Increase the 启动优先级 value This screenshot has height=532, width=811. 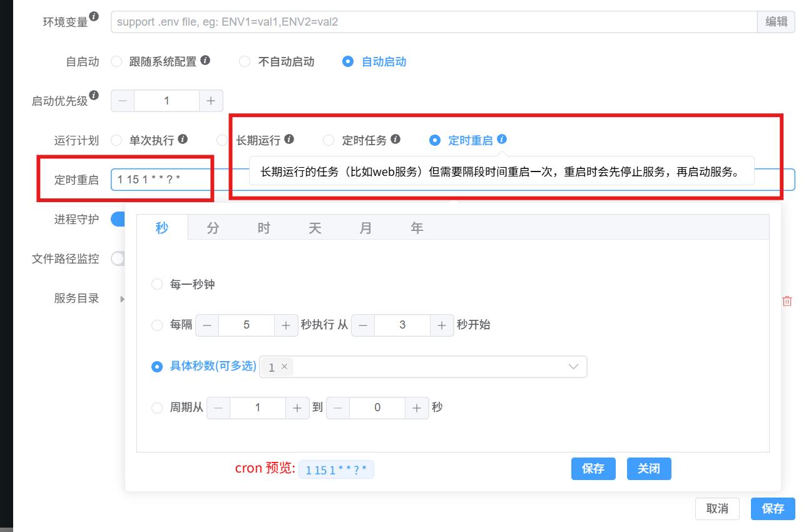211,101
